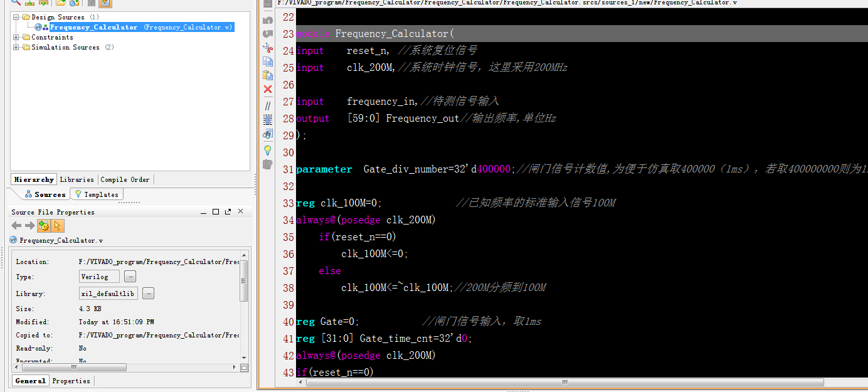
Task: Switch to the Compile Order tab
Action: pos(125,179)
